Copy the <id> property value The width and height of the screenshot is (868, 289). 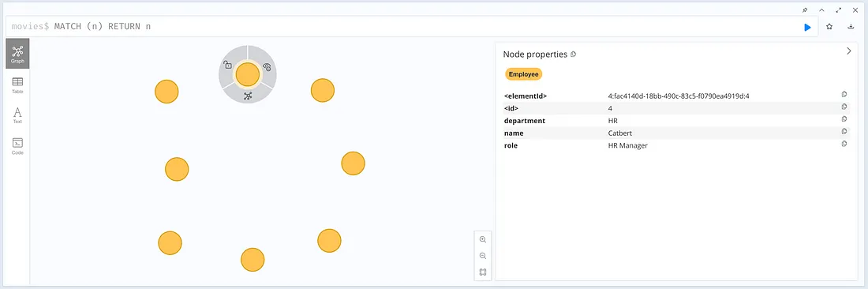pyautogui.click(x=844, y=107)
